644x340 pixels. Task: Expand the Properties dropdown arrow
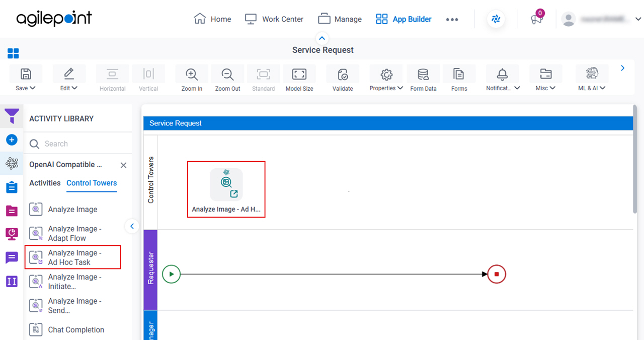click(400, 88)
